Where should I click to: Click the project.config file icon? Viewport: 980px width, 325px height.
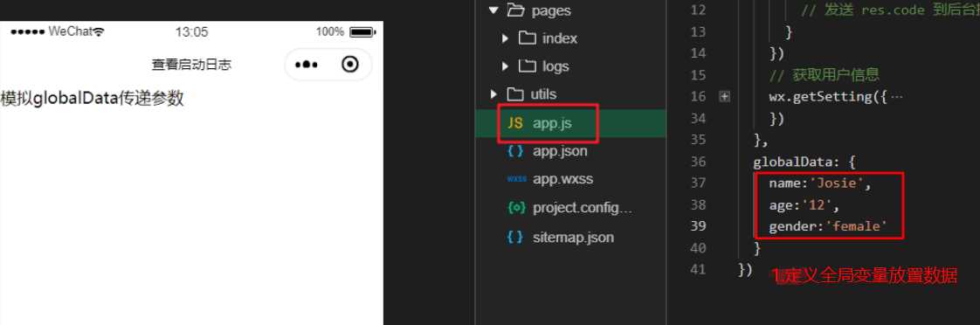(x=517, y=208)
